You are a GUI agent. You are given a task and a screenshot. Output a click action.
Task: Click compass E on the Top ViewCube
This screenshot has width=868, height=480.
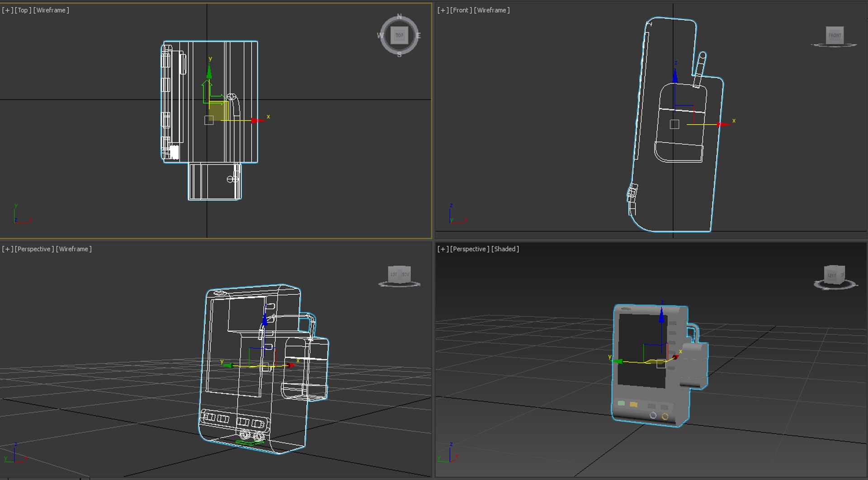coord(418,35)
